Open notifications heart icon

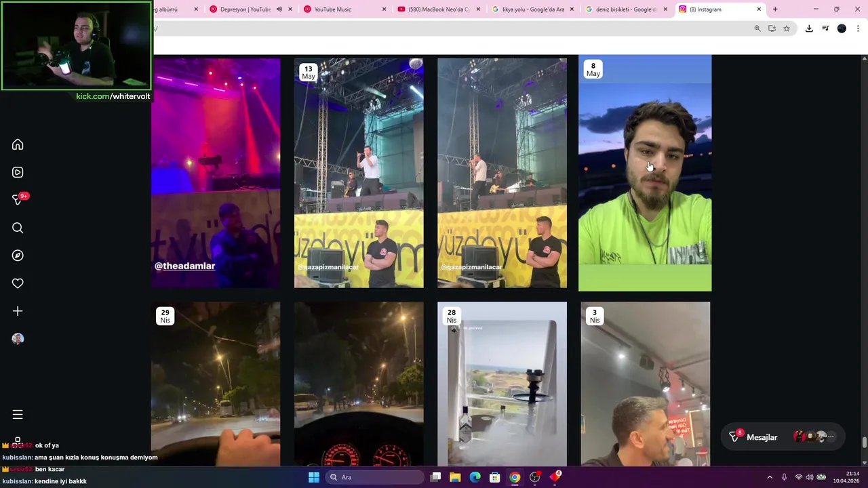click(x=18, y=283)
